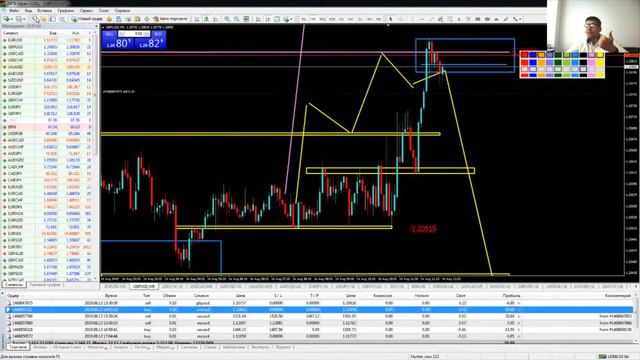The height and width of the screenshot is (360, 640).
Task: Select the trendline drawing tool
Action: tap(431, 19)
